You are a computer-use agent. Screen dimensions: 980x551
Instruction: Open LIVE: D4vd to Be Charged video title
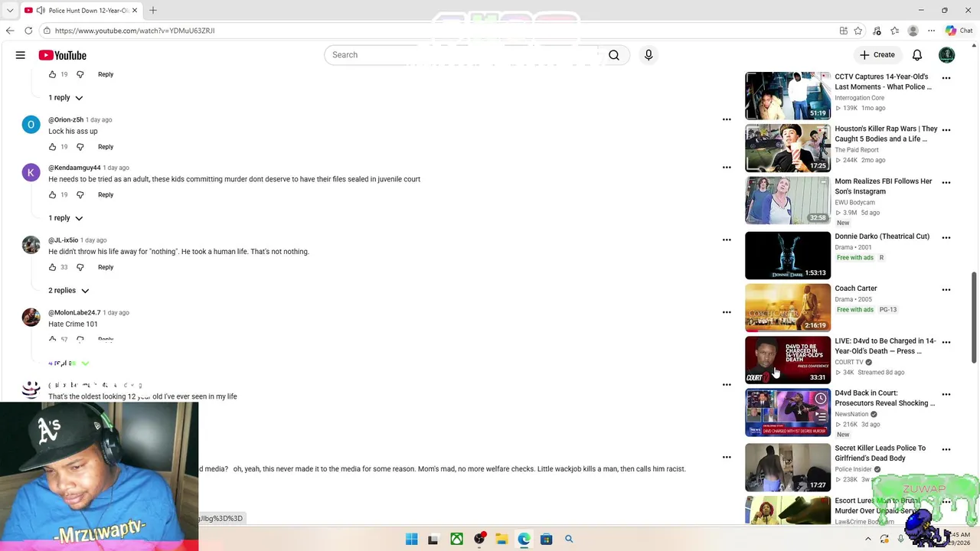click(885, 346)
